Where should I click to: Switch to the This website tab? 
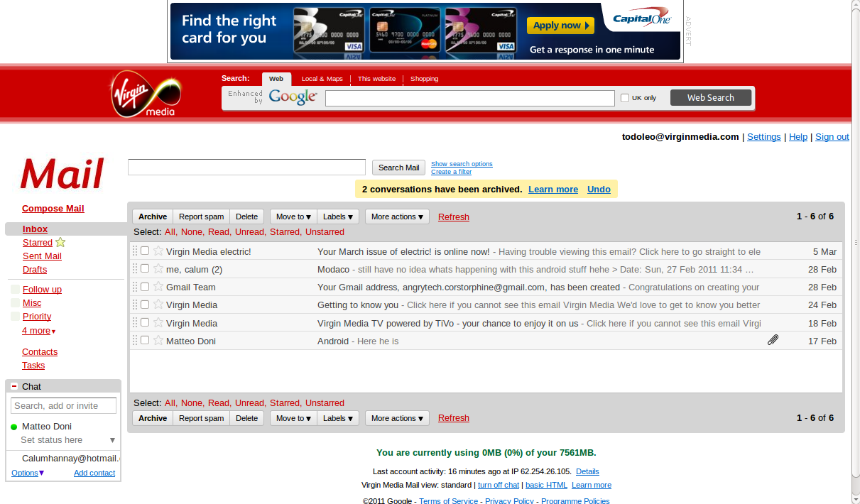pyautogui.click(x=376, y=79)
